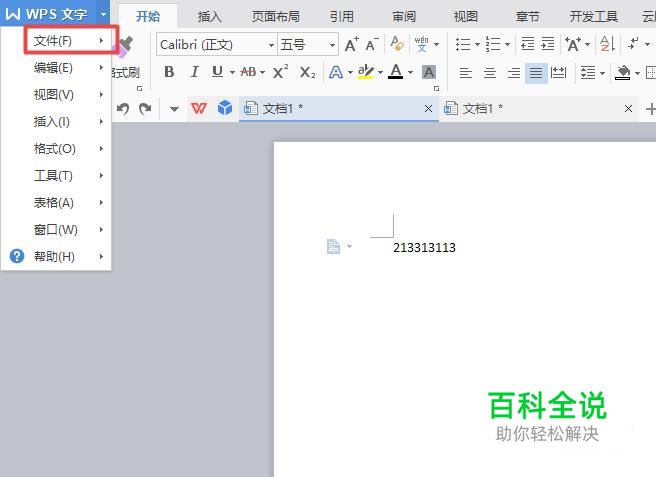Click the undo icon
Screen dimensions: 656x477
point(123,109)
